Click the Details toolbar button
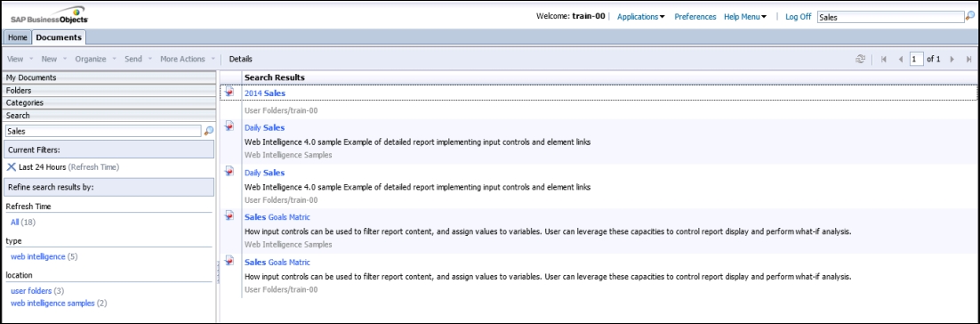Screen dimensions: 980x324 click(x=241, y=59)
